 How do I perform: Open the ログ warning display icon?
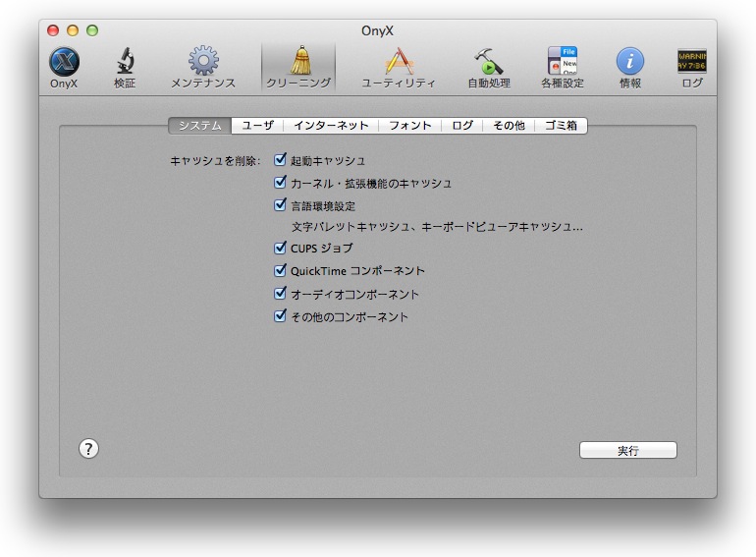click(x=692, y=63)
